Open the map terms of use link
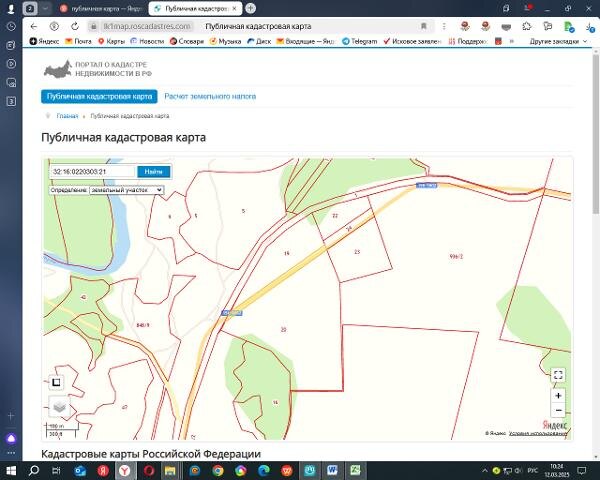The width and height of the screenshot is (600, 480). (538, 433)
